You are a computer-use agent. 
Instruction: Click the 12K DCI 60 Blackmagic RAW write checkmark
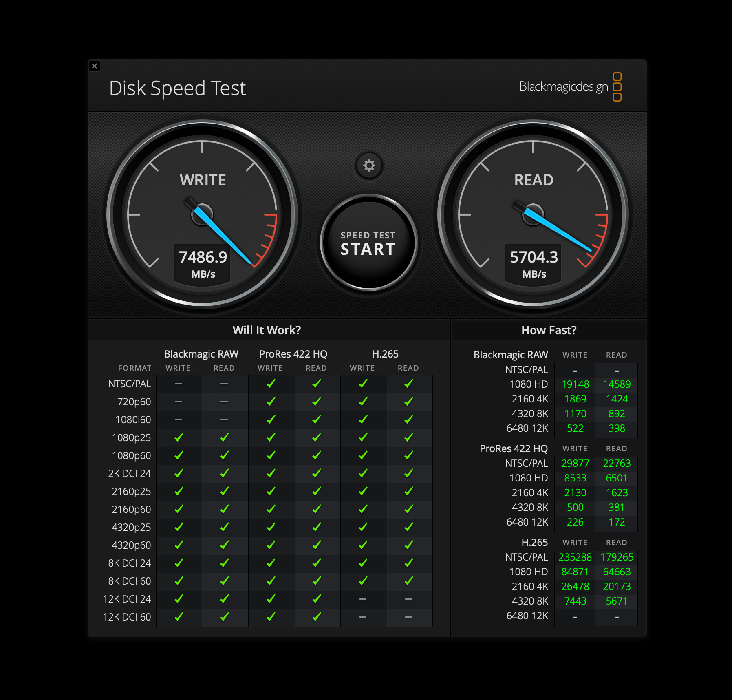pos(179,617)
